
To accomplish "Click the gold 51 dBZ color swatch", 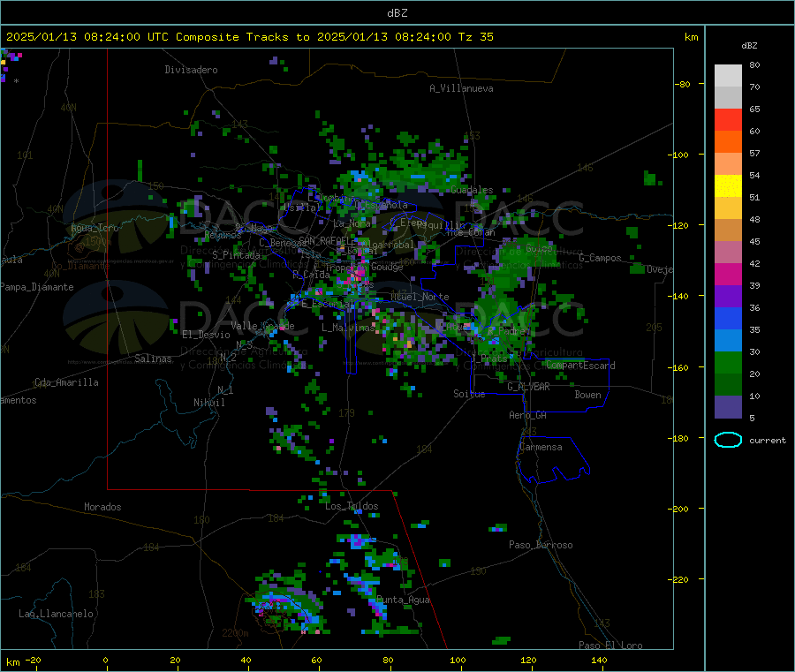I will (728, 208).
